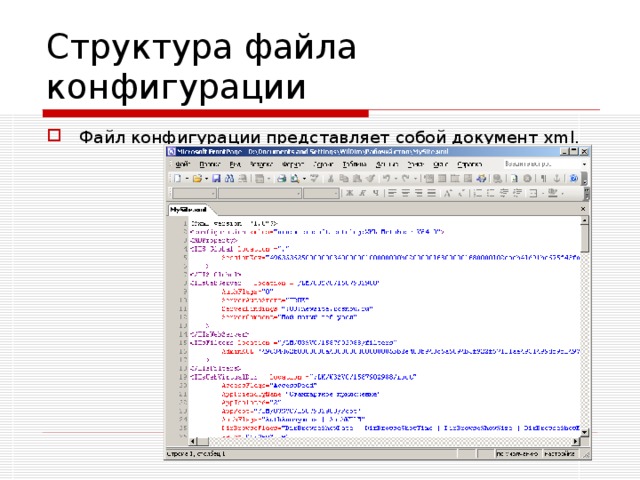Viewport: 640px width, 480px height.
Task: Click the Find binoculars icon
Action: 229,178
